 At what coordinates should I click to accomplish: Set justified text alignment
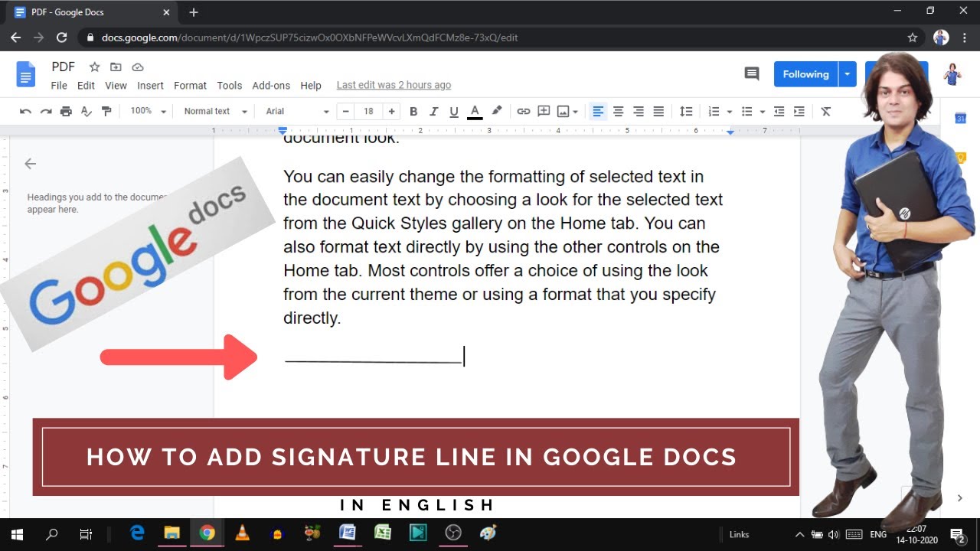click(658, 112)
